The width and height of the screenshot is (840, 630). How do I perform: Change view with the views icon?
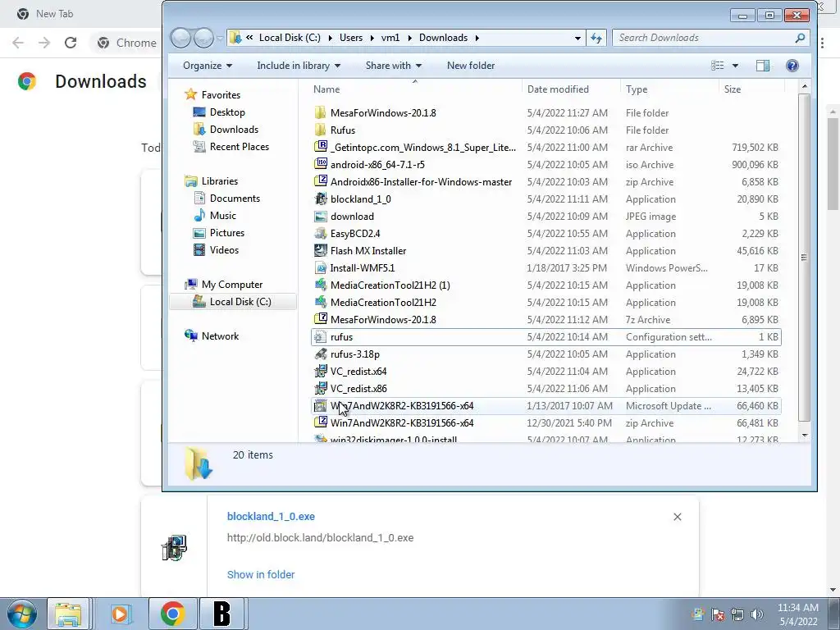pos(717,66)
